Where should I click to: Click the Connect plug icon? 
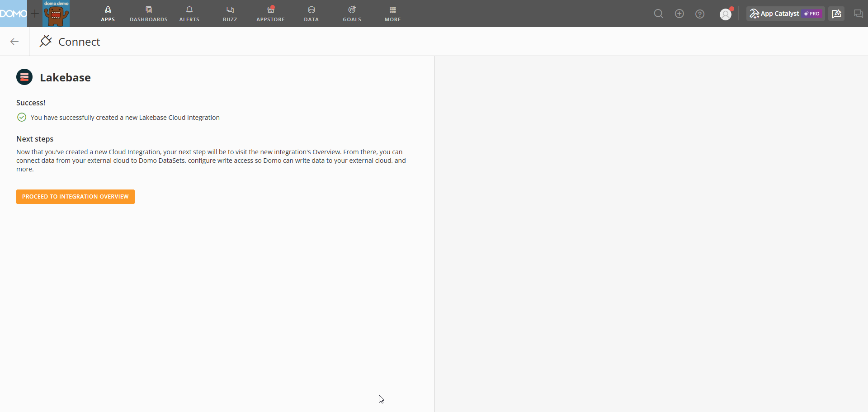46,41
